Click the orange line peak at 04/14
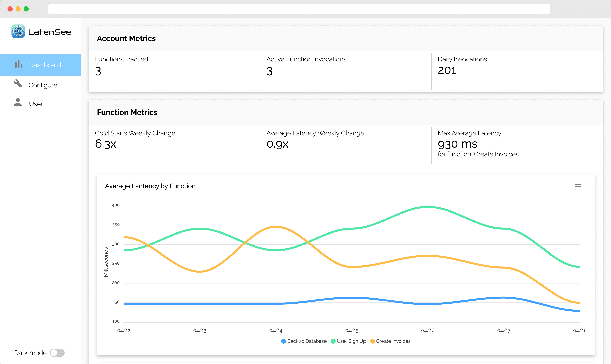 tap(276, 227)
